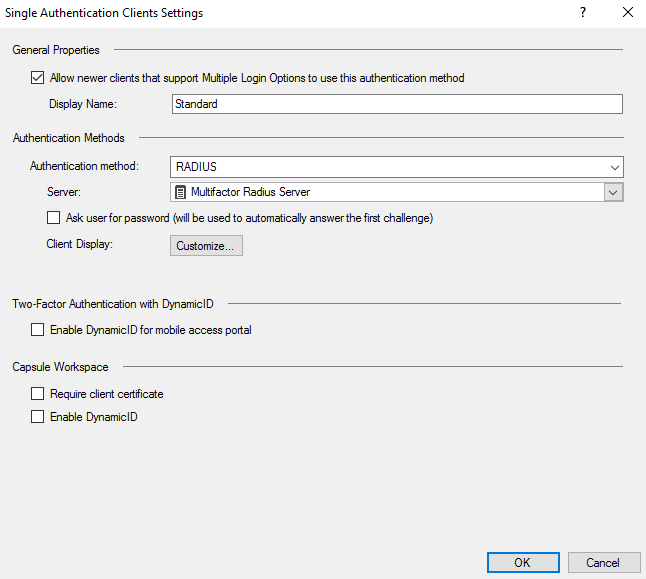This screenshot has height=579, width=646.
Task: Focus the Display Name text field
Action: 396,103
